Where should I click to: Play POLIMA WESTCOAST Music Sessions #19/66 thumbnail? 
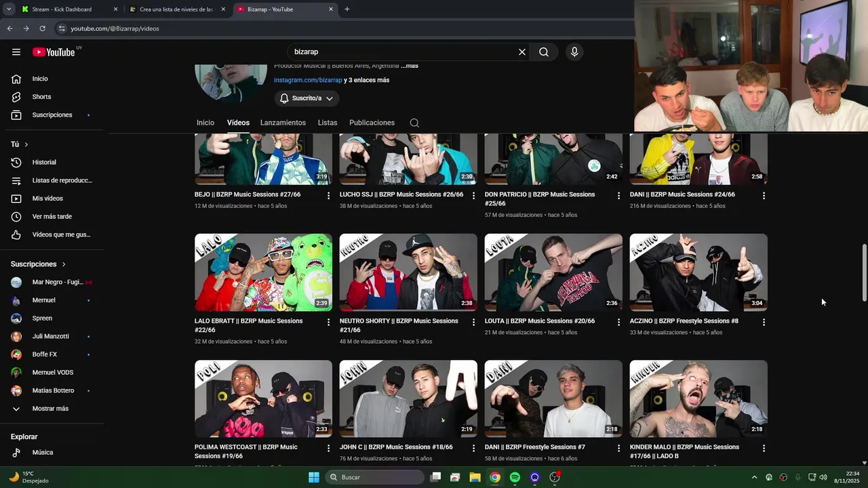tap(263, 399)
